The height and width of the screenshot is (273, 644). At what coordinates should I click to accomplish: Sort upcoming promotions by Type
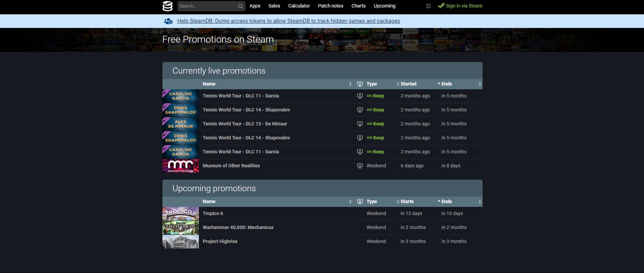tap(382, 201)
